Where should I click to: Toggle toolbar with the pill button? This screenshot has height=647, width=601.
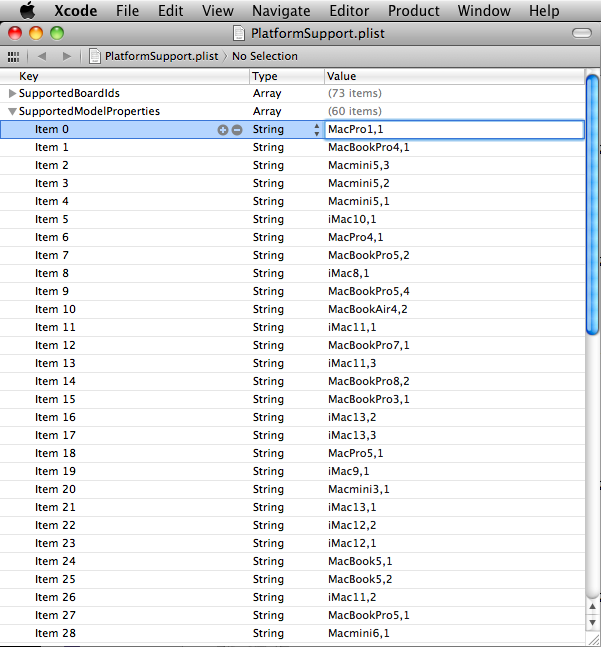(x=582, y=33)
